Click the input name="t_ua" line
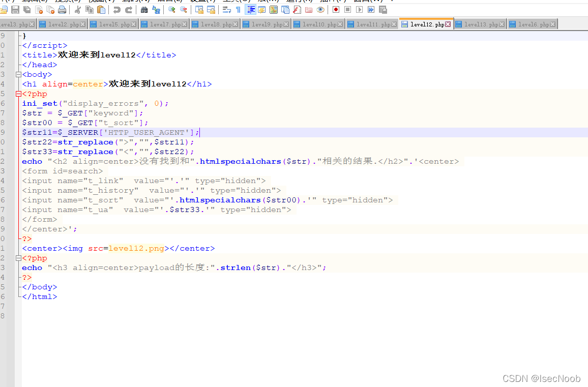This screenshot has height=387, width=588. click(x=156, y=210)
